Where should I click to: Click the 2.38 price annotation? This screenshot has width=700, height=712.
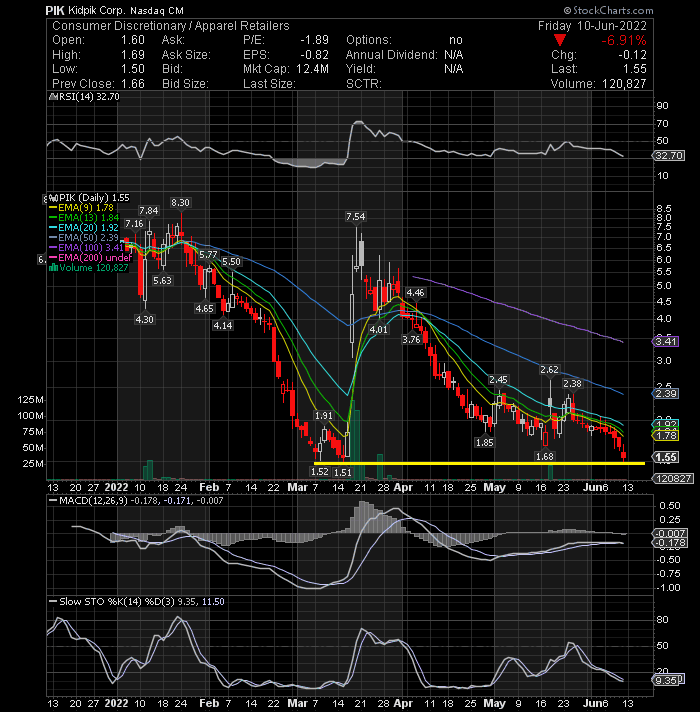point(572,384)
